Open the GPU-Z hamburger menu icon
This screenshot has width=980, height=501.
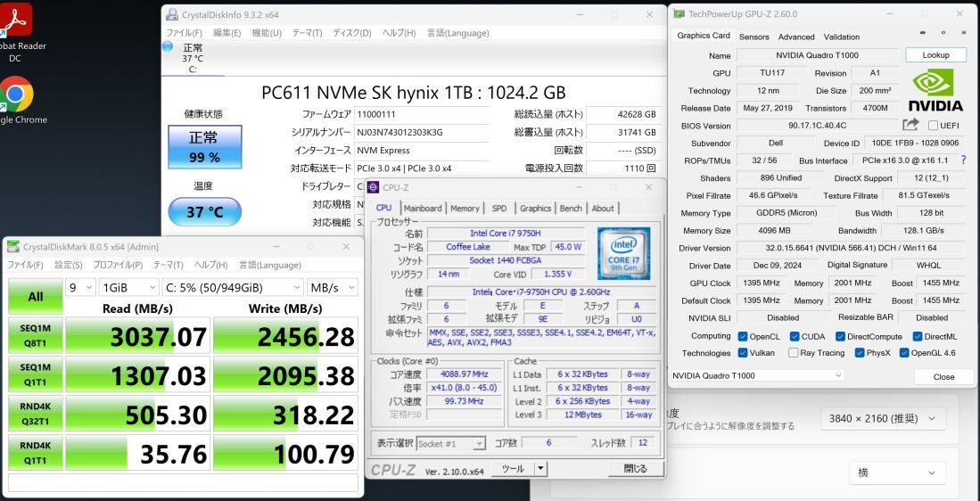tap(962, 33)
